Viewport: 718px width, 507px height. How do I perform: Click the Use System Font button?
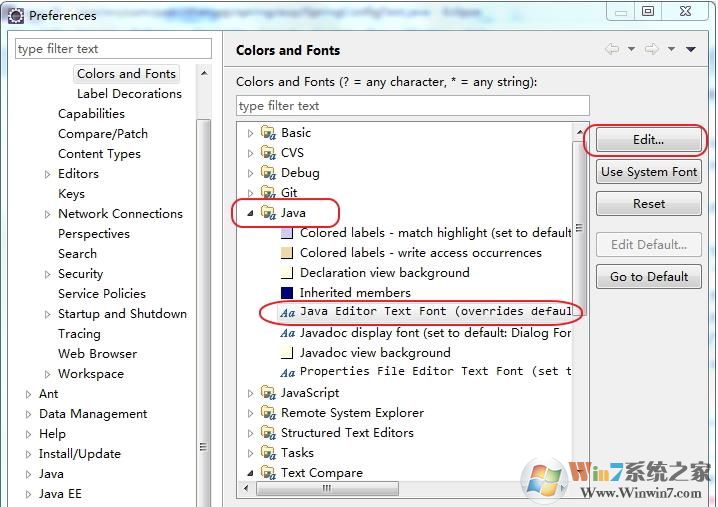pyautogui.click(x=648, y=172)
